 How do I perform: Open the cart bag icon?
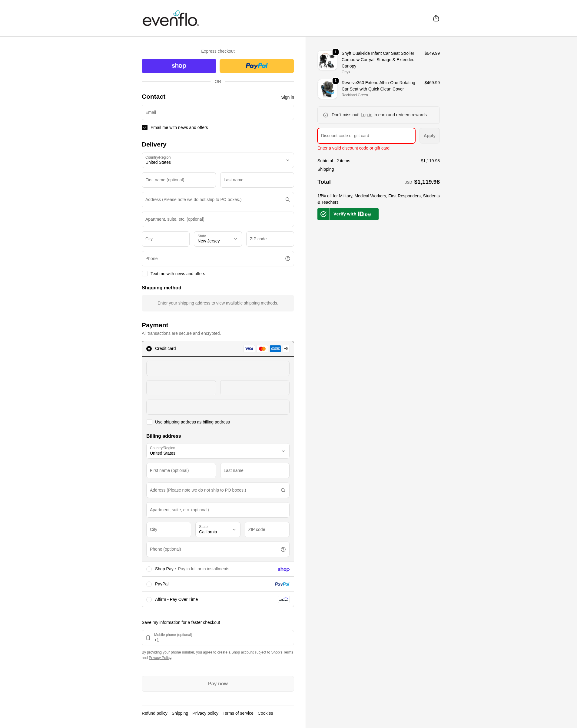(436, 18)
